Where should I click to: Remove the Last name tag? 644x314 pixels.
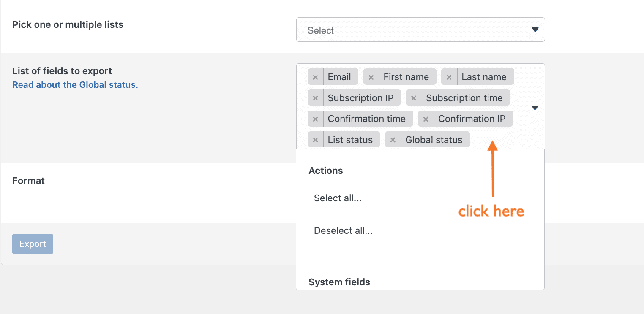tap(449, 77)
